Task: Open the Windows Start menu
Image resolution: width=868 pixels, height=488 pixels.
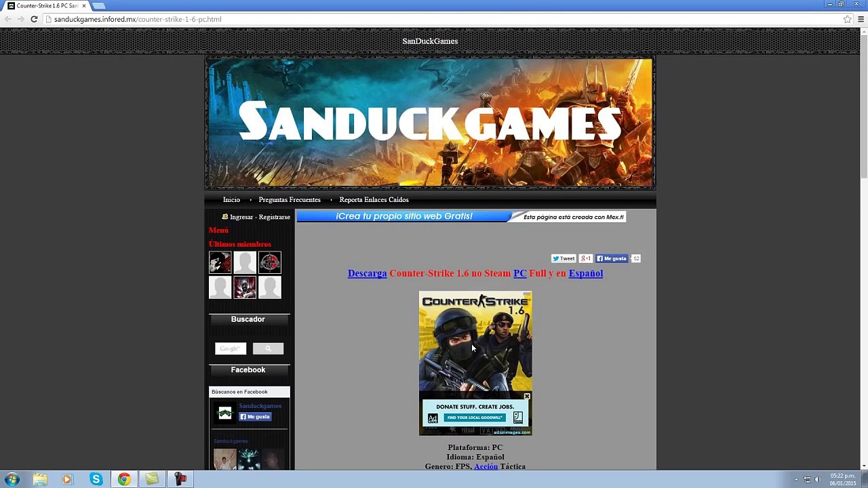Action: 12,479
